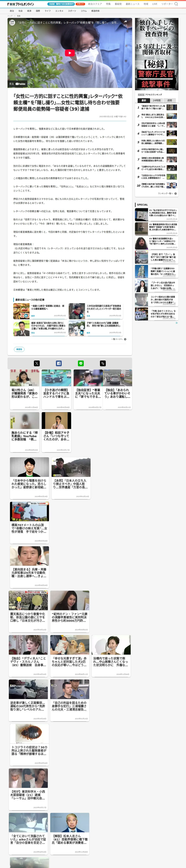Share article on LINE
This screenshot has width=186, height=868.
click(81, 363)
